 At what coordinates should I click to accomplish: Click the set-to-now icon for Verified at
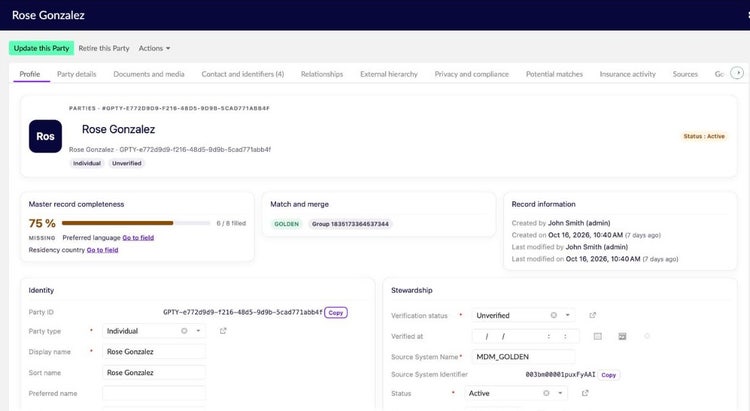coord(622,336)
